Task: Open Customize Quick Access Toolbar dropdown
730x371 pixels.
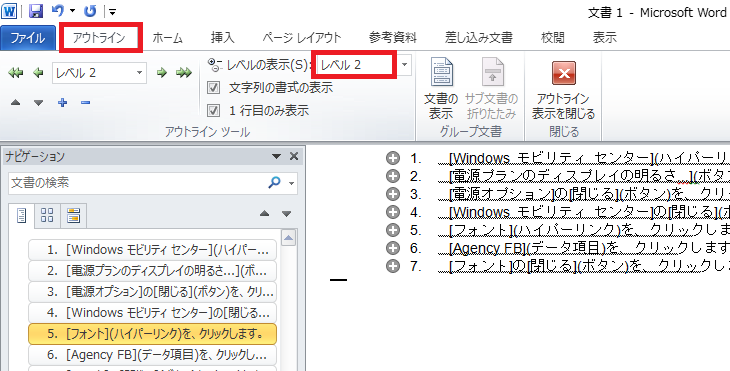Action: [x=112, y=12]
